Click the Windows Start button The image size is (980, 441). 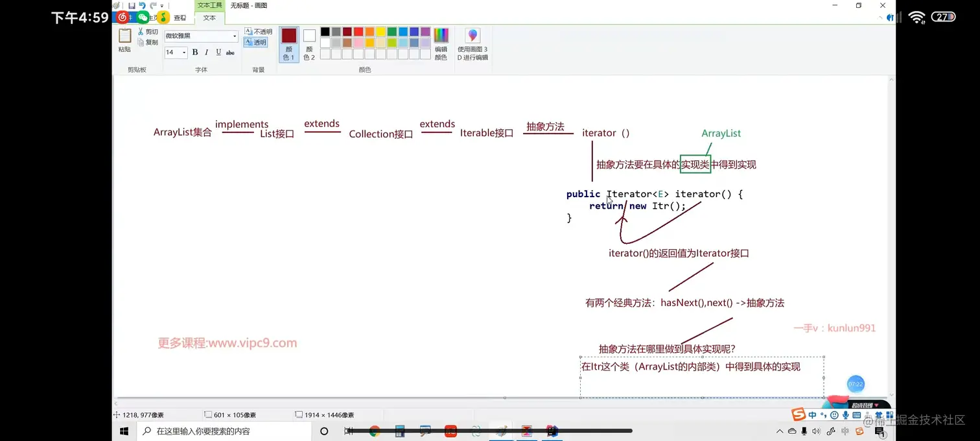tap(124, 430)
